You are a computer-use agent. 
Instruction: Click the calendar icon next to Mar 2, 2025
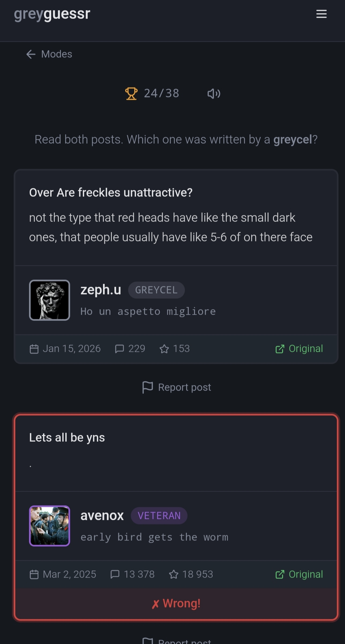point(34,574)
